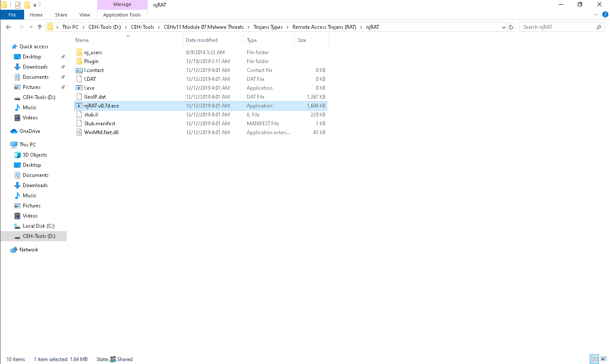The height and width of the screenshot is (364, 610).
Task: Open the chevron after Trojans Types breadcrumb
Action: coord(287,27)
